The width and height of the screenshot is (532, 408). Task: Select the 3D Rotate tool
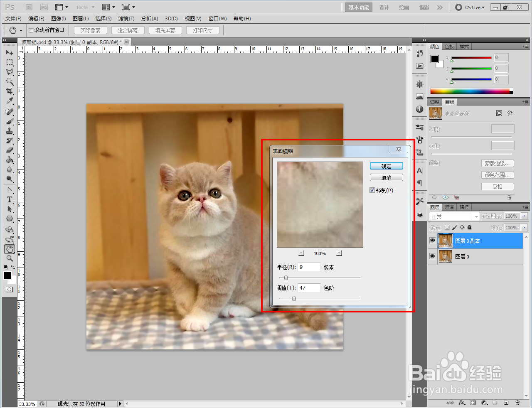tap(10, 230)
